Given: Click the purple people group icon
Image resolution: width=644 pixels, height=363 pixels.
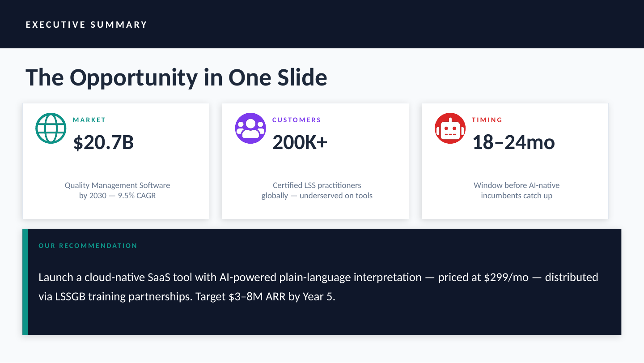Looking at the screenshot, I should click(250, 128).
